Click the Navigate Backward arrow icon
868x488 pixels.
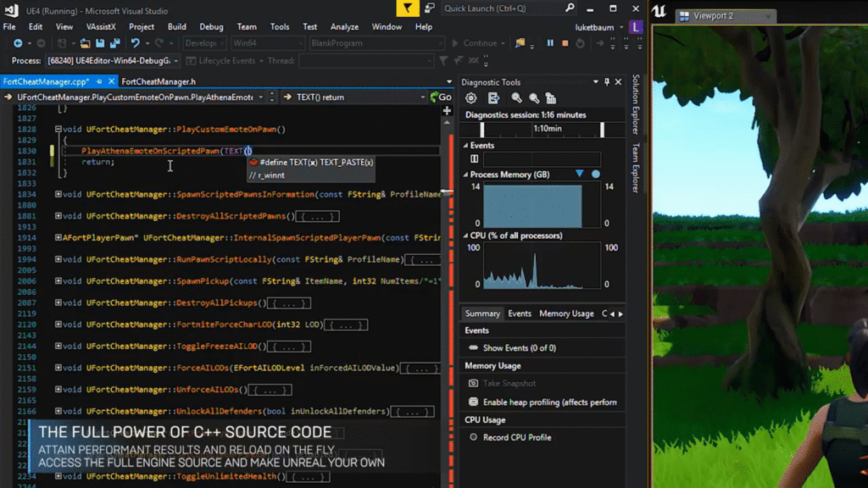[x=18, y=43]
